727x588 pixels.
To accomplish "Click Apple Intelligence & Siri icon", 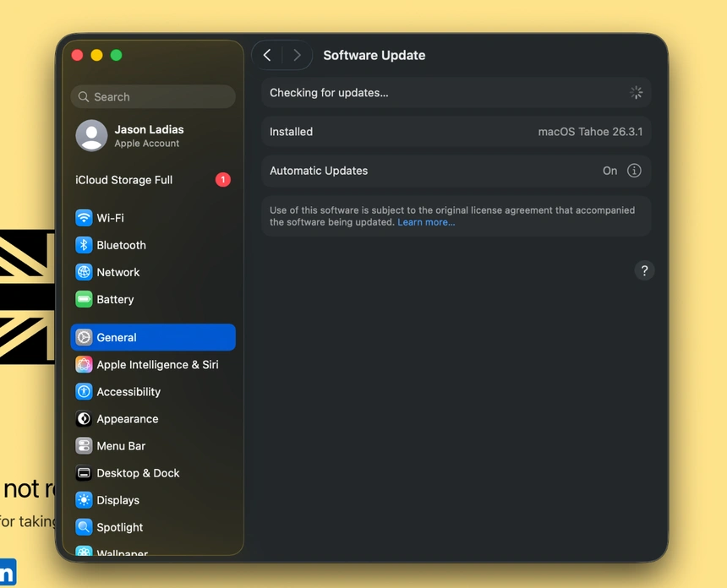I will coord(84,365).
